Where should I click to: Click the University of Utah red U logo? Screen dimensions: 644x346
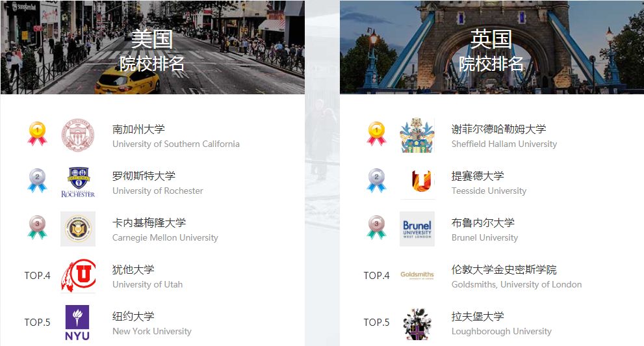[x=78, y=276]
